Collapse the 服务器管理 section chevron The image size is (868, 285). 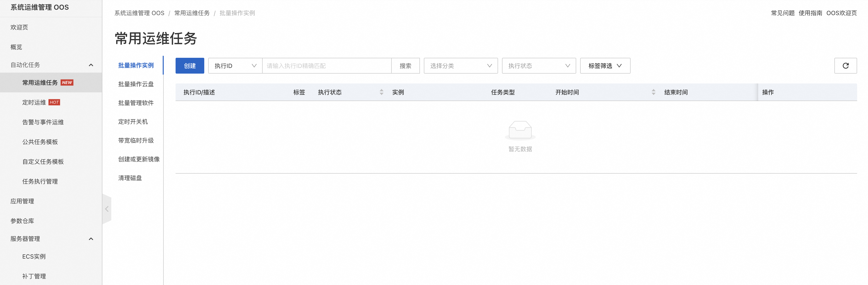pos(91,239)
